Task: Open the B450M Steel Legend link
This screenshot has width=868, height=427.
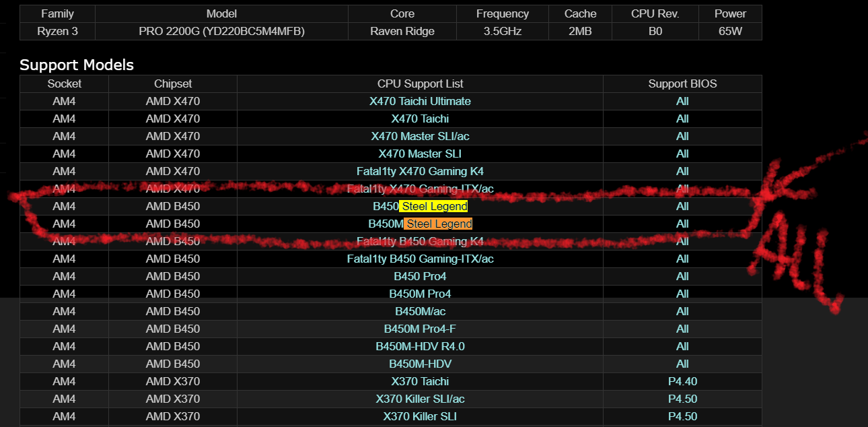Action: pos(420,224)
